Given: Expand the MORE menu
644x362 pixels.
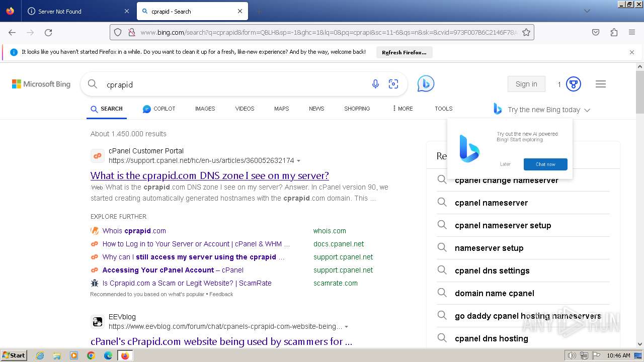Looking at the screenshot, I should pos(403,109).
